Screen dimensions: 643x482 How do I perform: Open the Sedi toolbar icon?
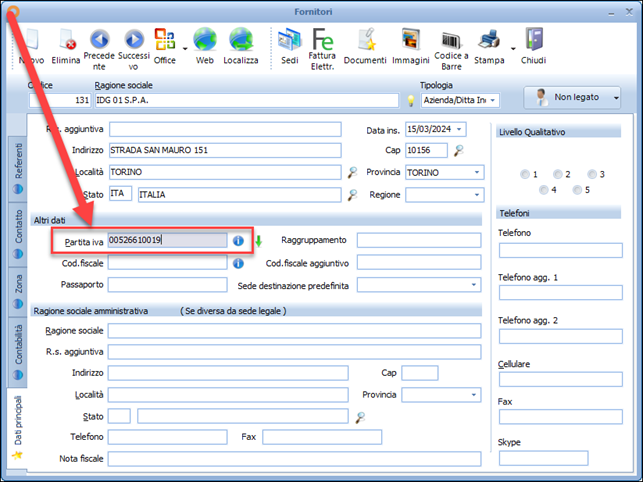pos(290,46)
